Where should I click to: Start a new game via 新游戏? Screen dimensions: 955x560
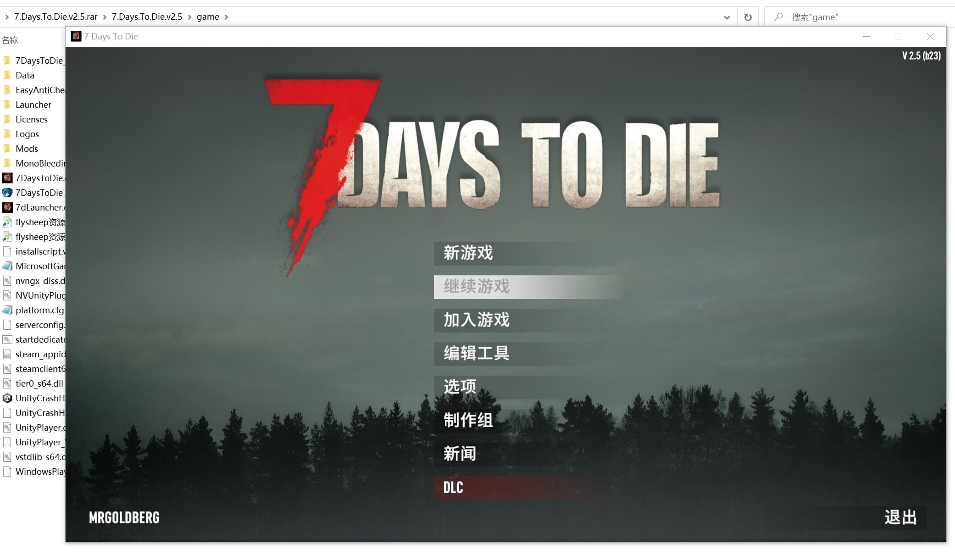coord(468,253)
